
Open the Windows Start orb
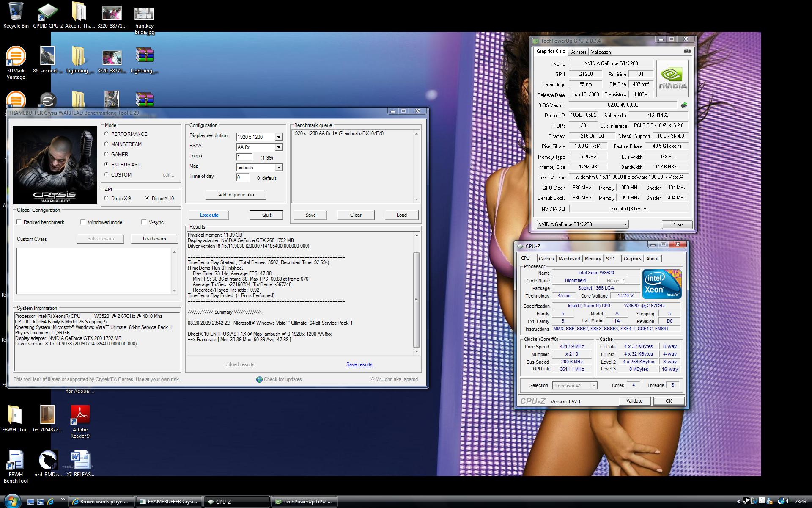[12, 501]
